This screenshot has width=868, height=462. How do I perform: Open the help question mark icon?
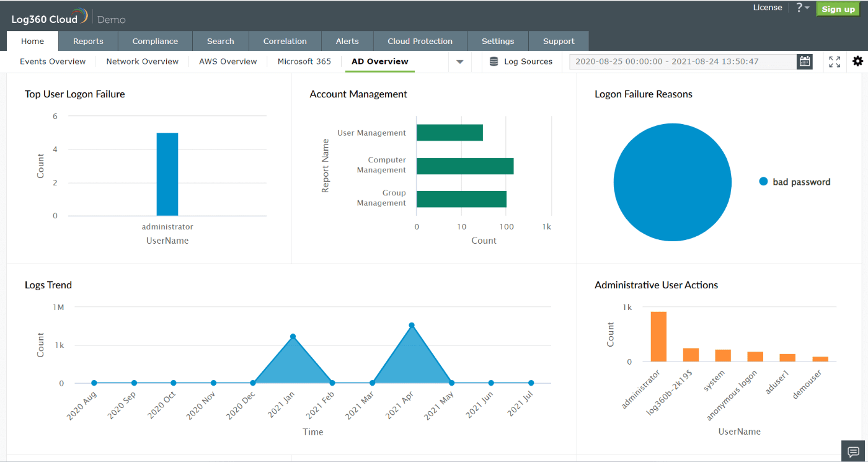(799, 7)
